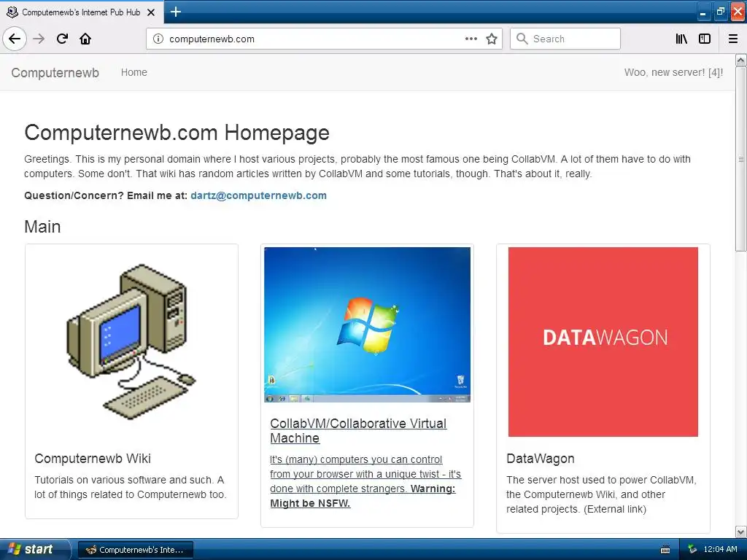Click the scrollbar down arrow
The height and width of the screenshot is (560, 747).
741,532
